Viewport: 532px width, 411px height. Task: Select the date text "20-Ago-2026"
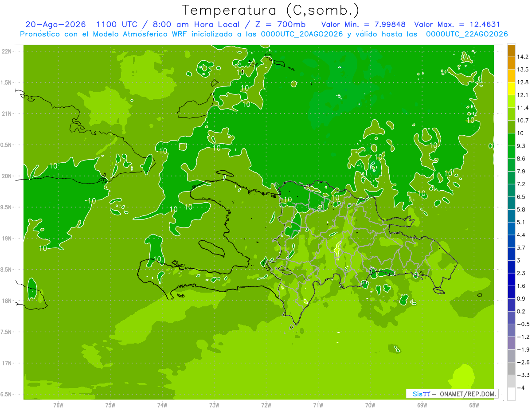[55, 24]
